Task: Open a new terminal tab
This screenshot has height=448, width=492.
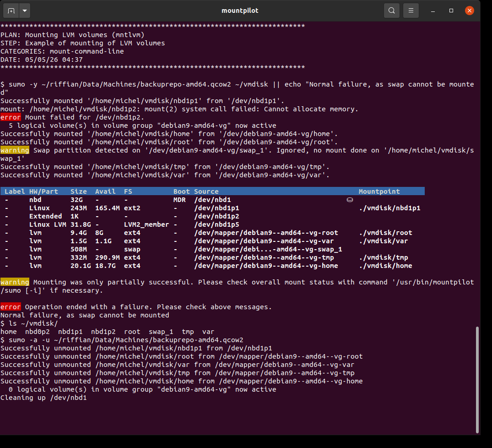Action: [x=11, y=11]
